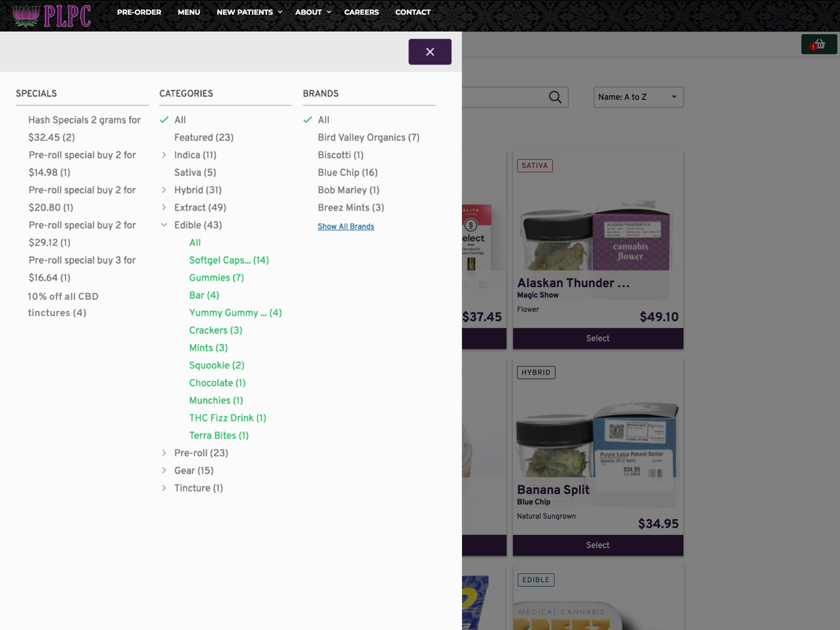The image size is (840, 630).
Task: Select Indica (11) category
Action: (x=195, y=155)
